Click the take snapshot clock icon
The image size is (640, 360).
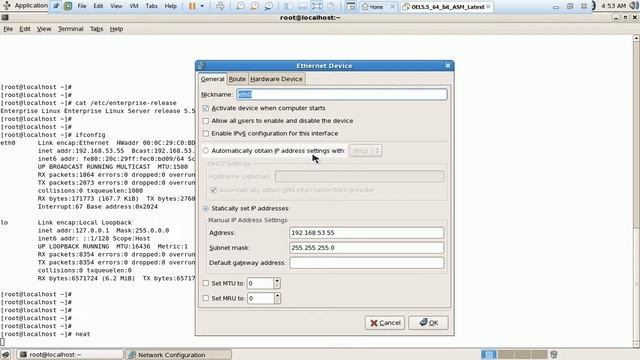240,6
